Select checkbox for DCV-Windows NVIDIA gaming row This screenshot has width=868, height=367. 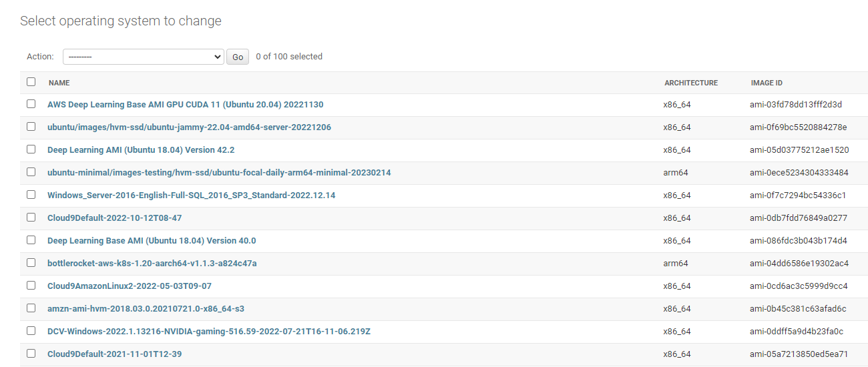click(x=31, y=331)
